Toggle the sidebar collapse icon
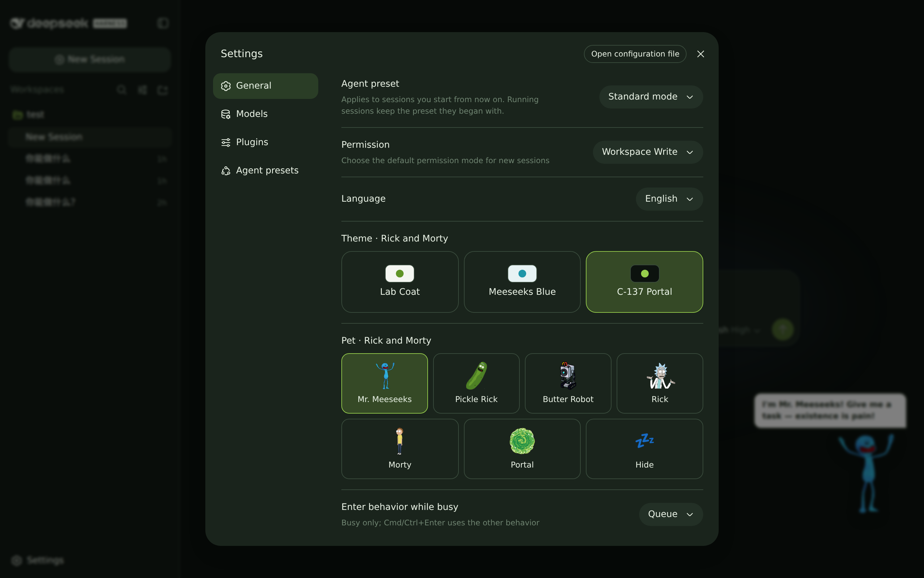The width and height of the screenshot is (924, 578). tap(163, 23)
